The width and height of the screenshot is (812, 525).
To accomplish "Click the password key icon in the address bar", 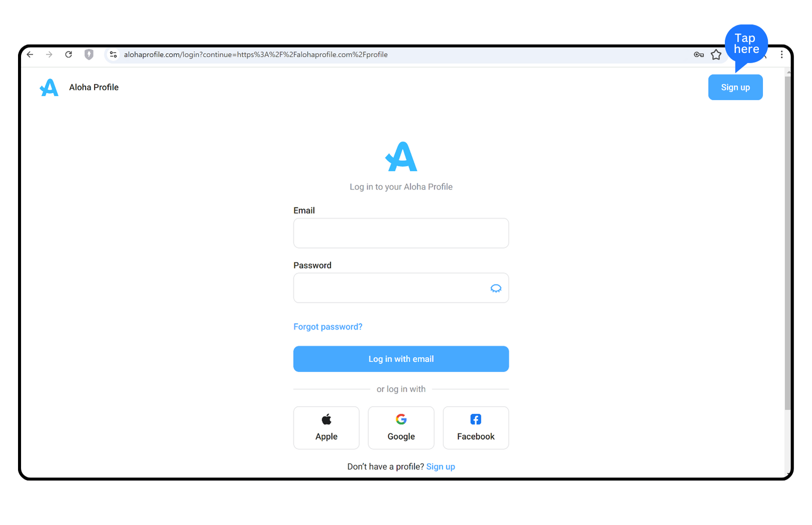I will (699, 55).
